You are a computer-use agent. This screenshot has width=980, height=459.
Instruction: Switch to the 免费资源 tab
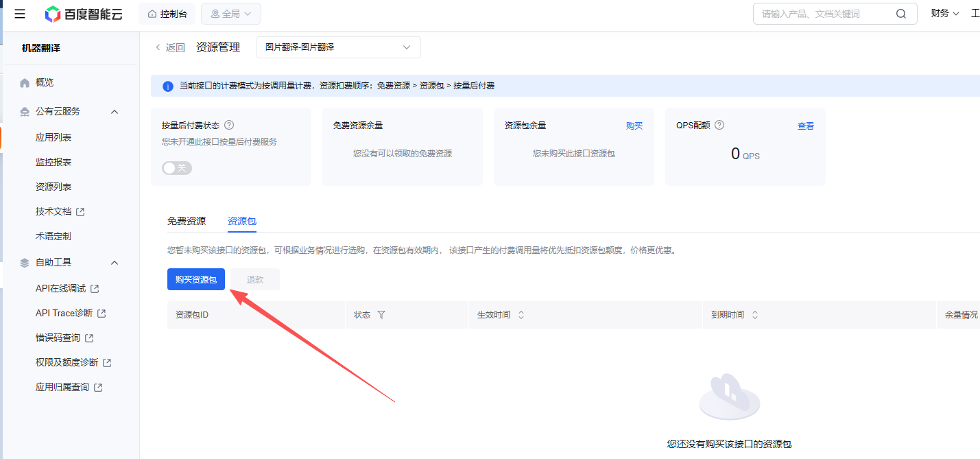pos(186,221)
